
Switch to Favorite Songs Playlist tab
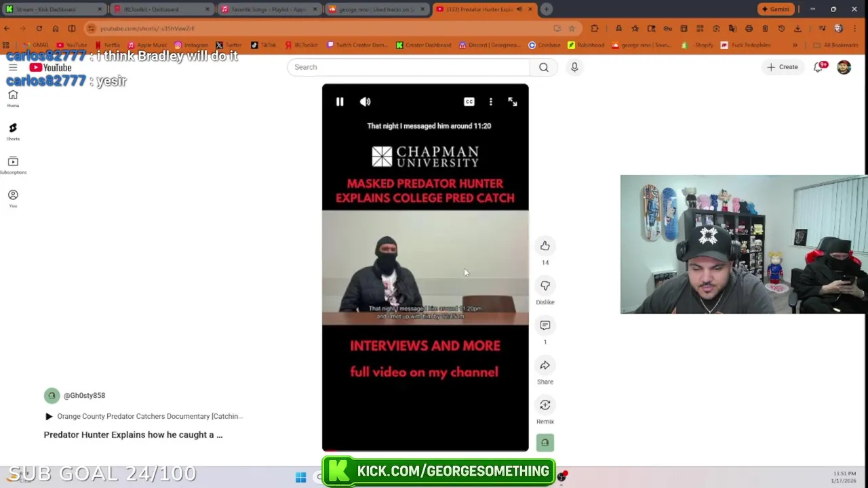pyautogui.click(x=268, y=9)
